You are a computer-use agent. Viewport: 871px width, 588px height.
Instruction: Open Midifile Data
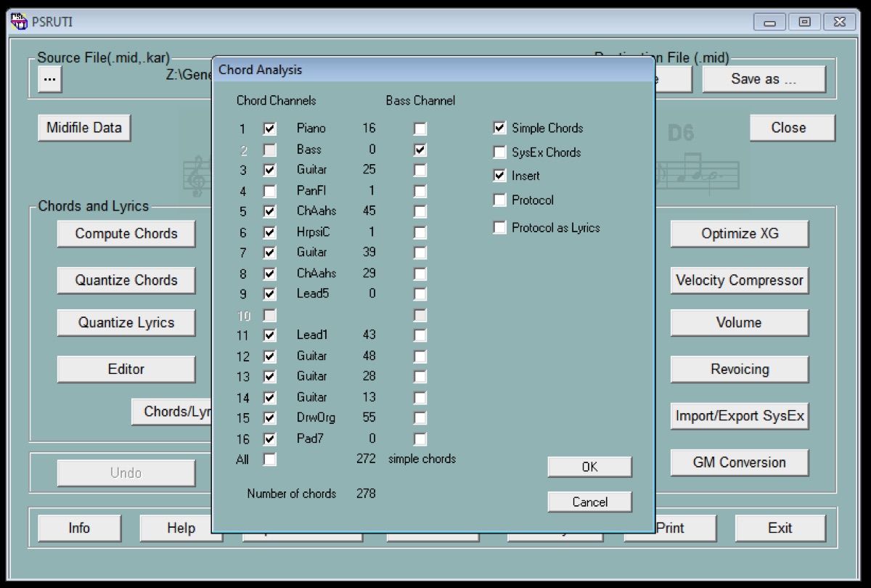point(84,128)
